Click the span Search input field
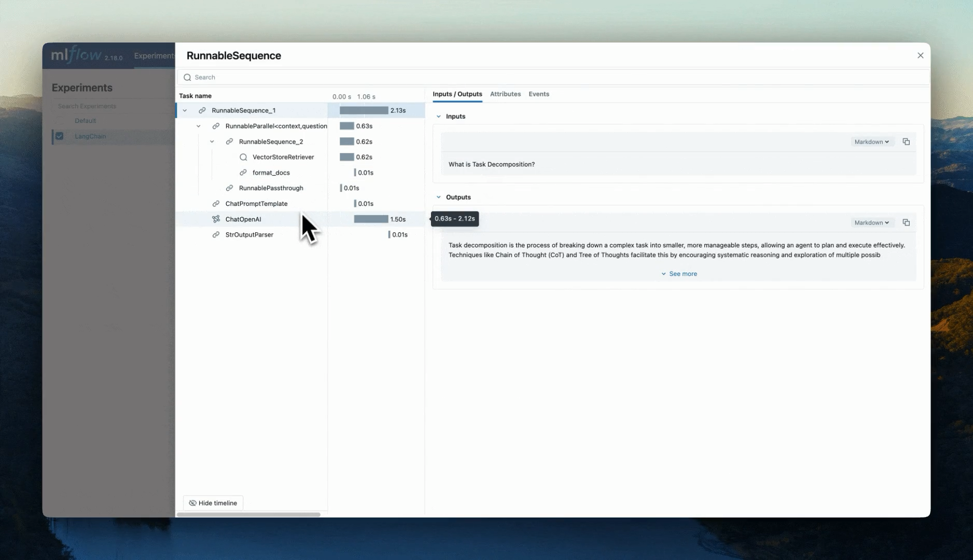973x560 pixels. point(553,77)
